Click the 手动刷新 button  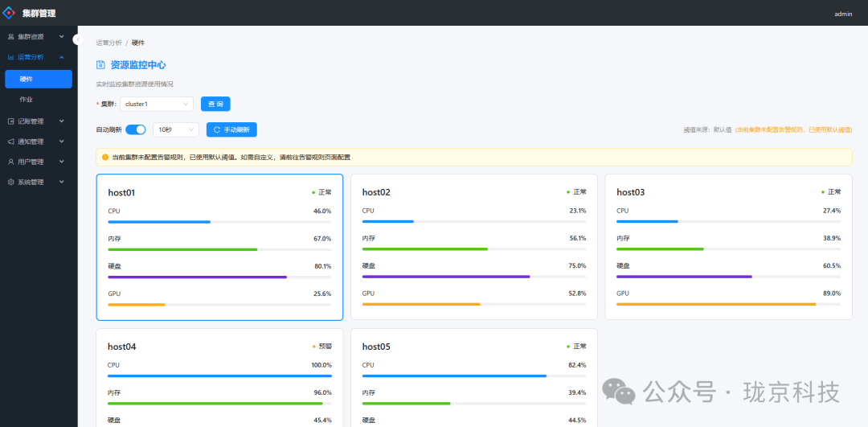pyautogui.click(x=231, y=129)
